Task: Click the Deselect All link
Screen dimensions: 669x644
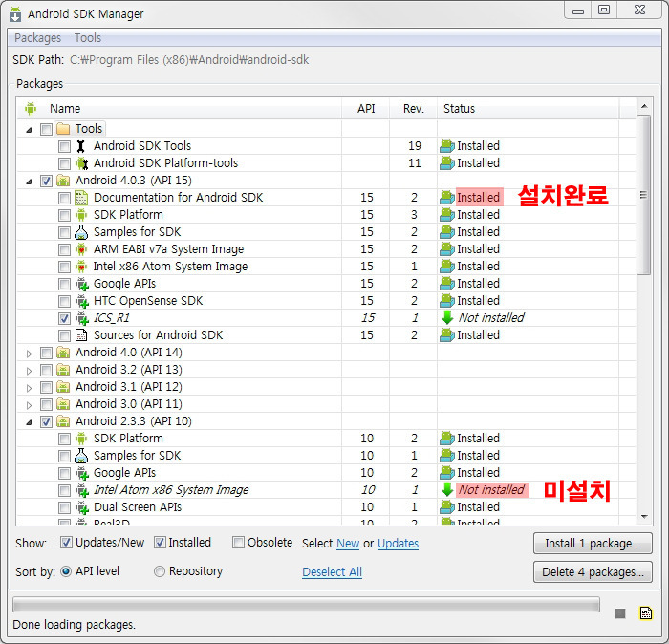Action: 332,572
